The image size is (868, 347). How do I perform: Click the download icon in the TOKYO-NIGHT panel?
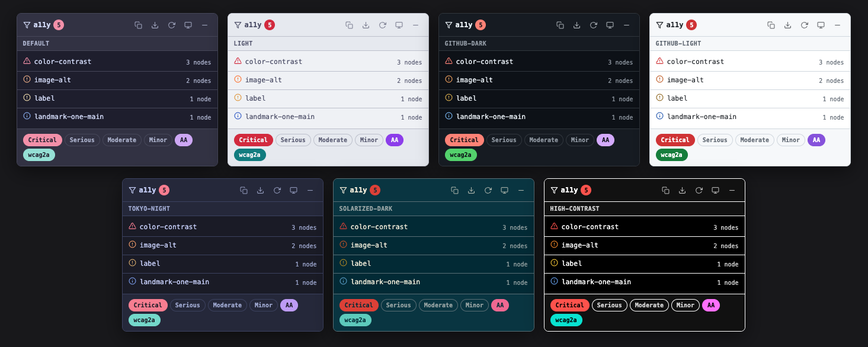[260, 190]
